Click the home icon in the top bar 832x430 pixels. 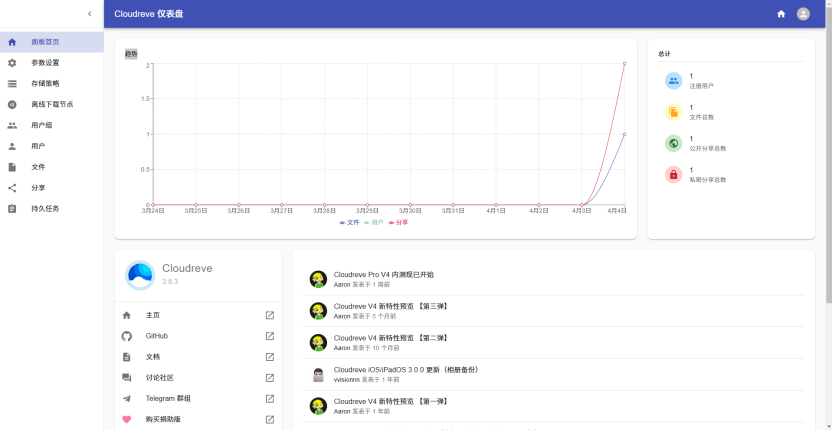(x=781, y=14)
